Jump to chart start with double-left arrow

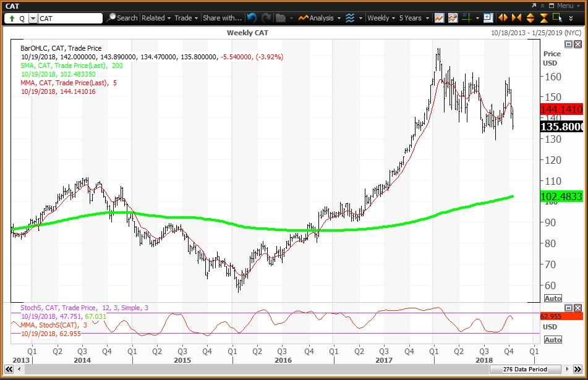9,369
